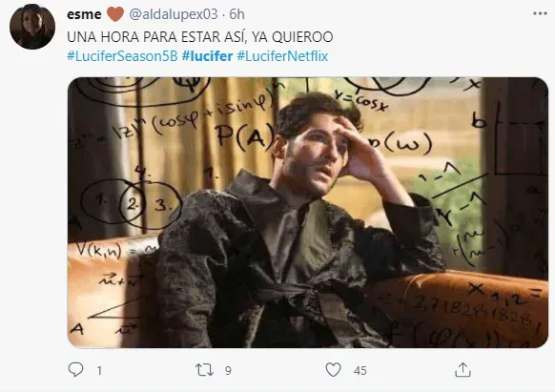Open the share upload icon
555x392 pixels.
462,370
